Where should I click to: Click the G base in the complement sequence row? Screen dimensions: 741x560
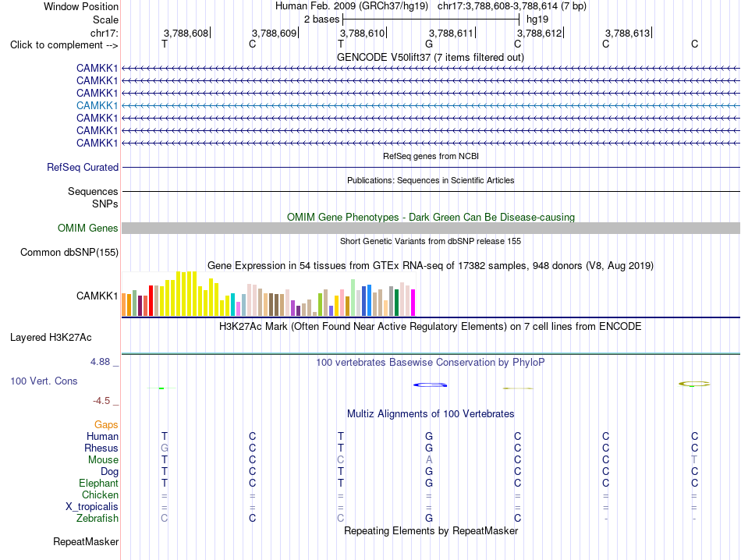click(x=429, y=44)
